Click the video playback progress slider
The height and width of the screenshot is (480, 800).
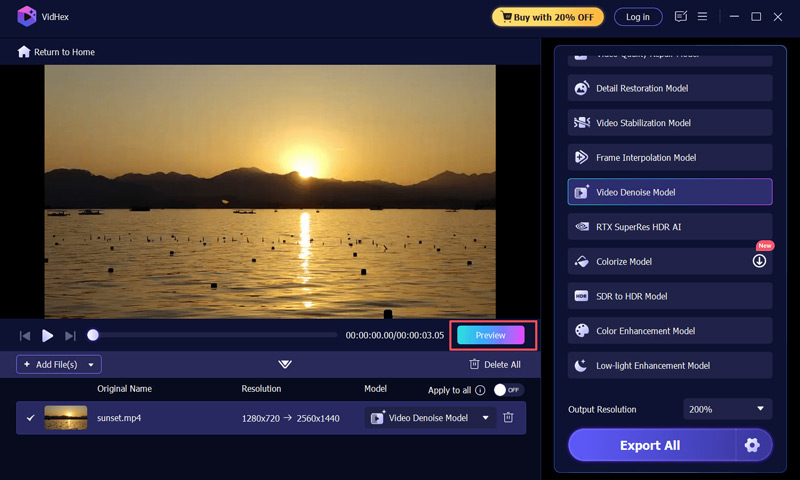click(215, 336)
